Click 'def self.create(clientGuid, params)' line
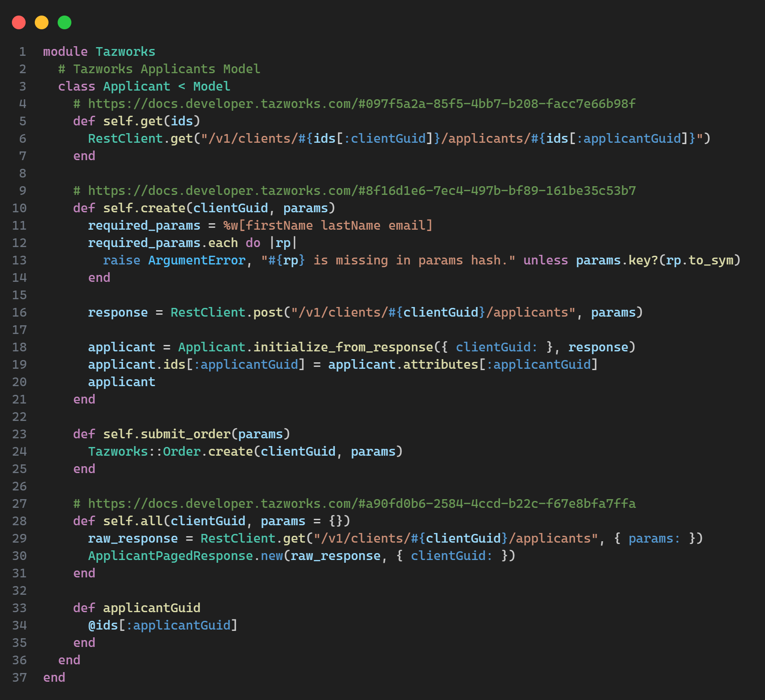765x700 pixels. pos(204,208)
